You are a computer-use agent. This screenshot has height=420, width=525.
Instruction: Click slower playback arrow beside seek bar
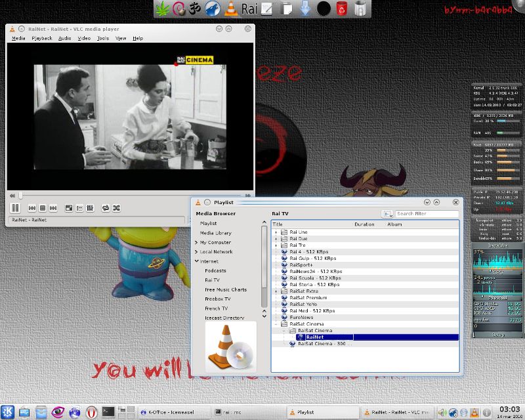point(12,196)
